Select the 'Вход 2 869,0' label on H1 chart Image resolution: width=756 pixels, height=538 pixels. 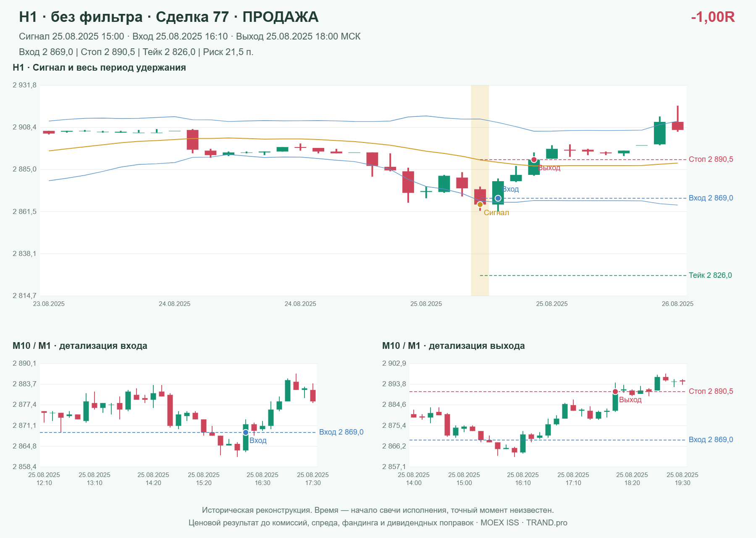click(711, 198)
